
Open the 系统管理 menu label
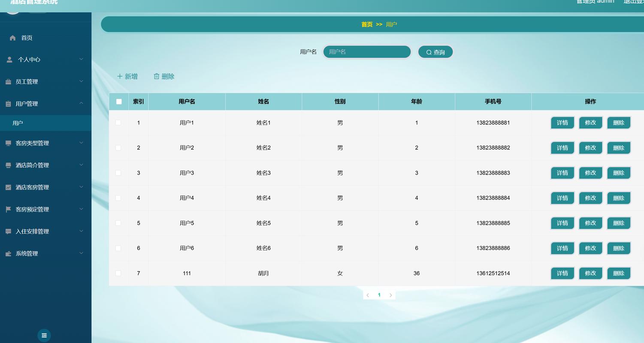pos(27,253)
